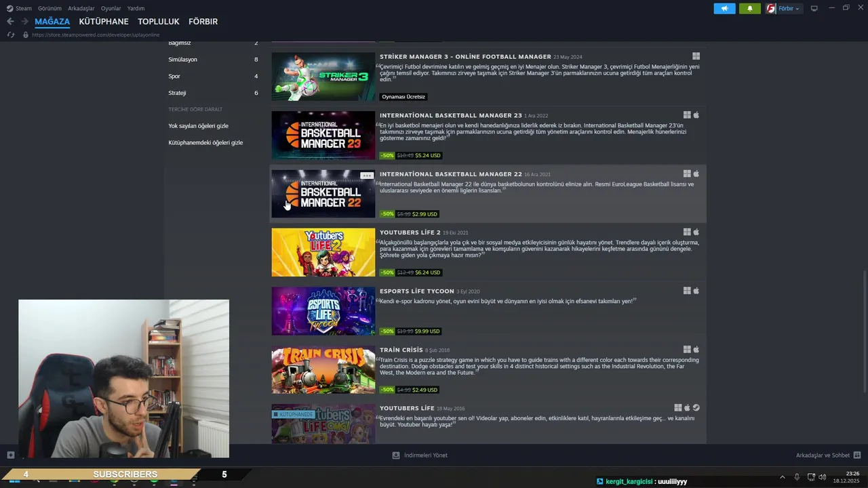The width and height of the screenshot is (868, 488).
Task: Click the Striker Manager 3 title
Action: pyautogui.click(x=465, y=57)
